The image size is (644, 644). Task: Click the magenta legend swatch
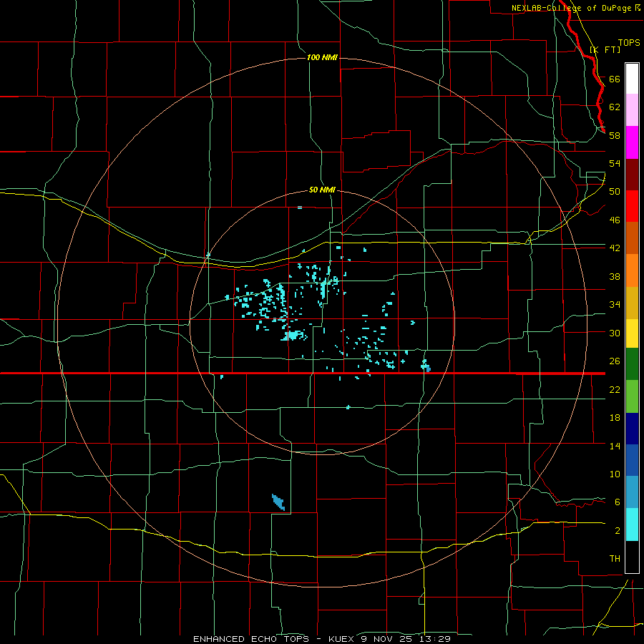pos(632,142)
